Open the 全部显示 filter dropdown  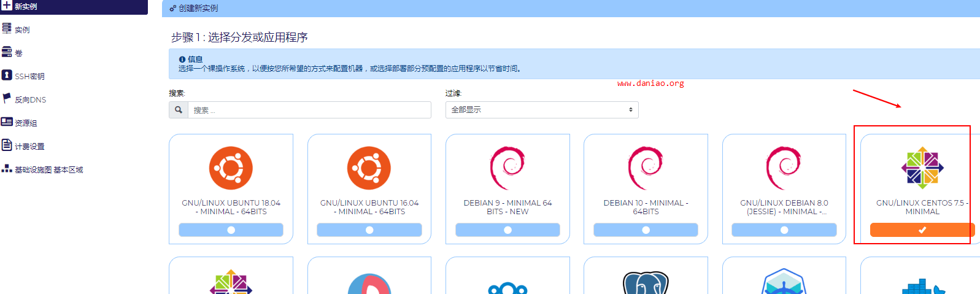(542, 110)
